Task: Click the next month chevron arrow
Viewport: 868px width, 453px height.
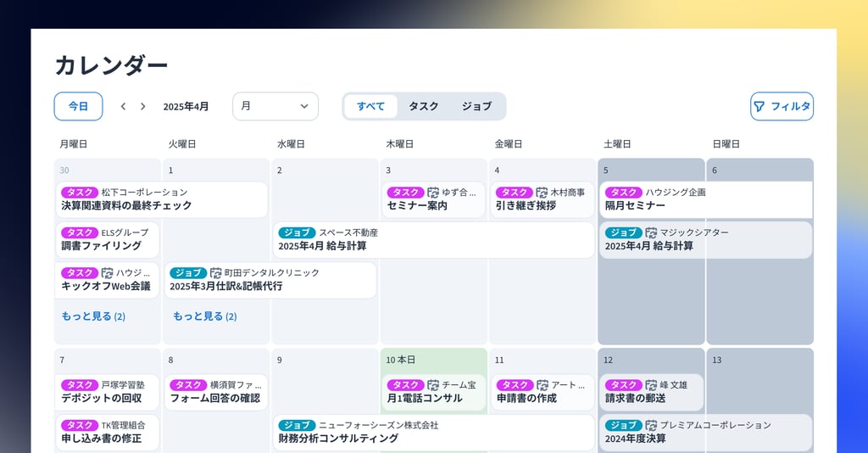Action: 142,107
